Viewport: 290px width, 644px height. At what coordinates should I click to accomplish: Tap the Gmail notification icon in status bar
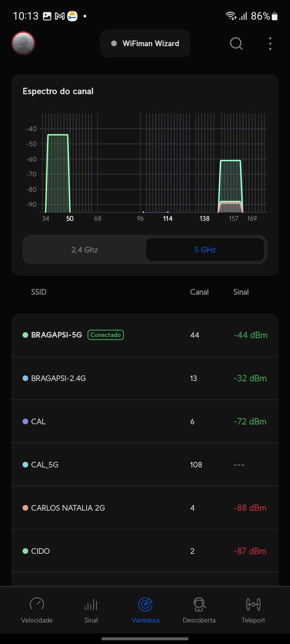coord(60,16)
